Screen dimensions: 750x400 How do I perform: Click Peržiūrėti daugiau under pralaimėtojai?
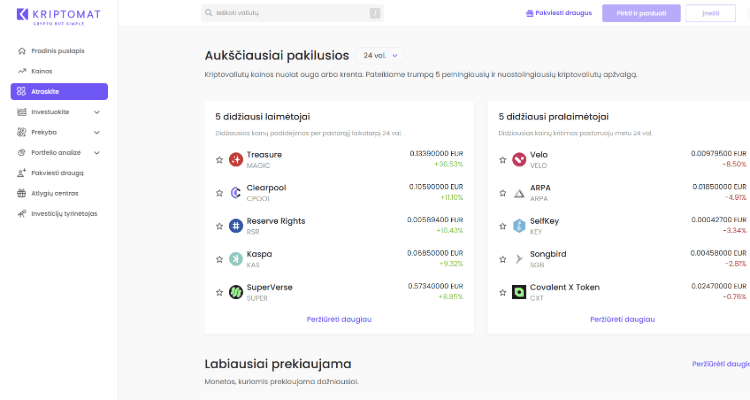tap(622, 319)
